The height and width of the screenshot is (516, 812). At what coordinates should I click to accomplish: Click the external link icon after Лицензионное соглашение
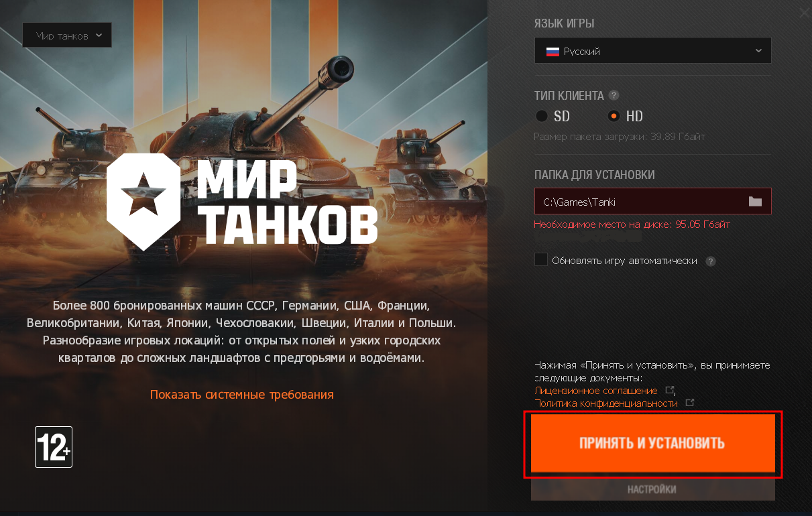pyautogui.click(x=669, y=390)
